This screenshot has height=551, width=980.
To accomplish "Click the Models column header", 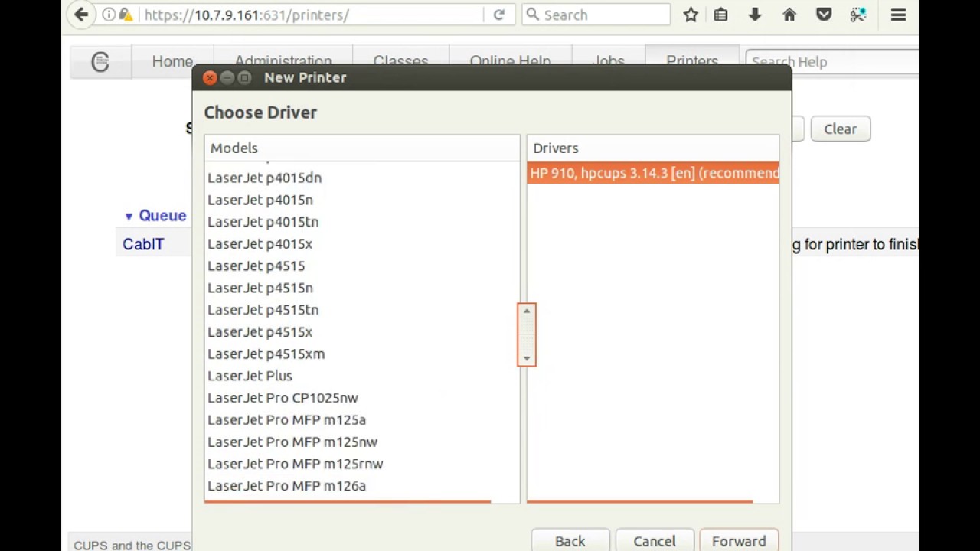I will click(362, 148).
